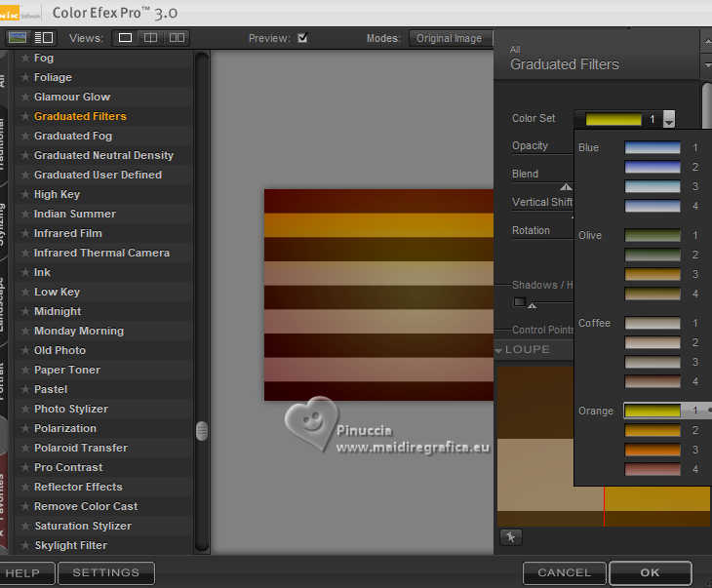This screenshot has width=712, height=588.
Task: Pick the Blue 1 color set swatch
Action: point(653,148)
